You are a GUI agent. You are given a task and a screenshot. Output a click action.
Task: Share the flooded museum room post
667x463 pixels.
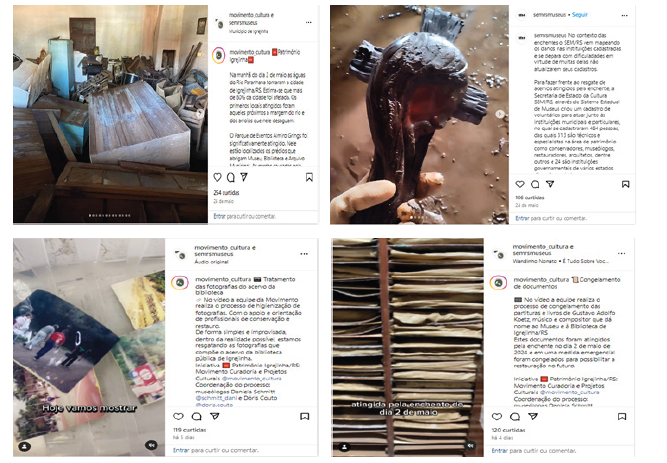(244, 177)
